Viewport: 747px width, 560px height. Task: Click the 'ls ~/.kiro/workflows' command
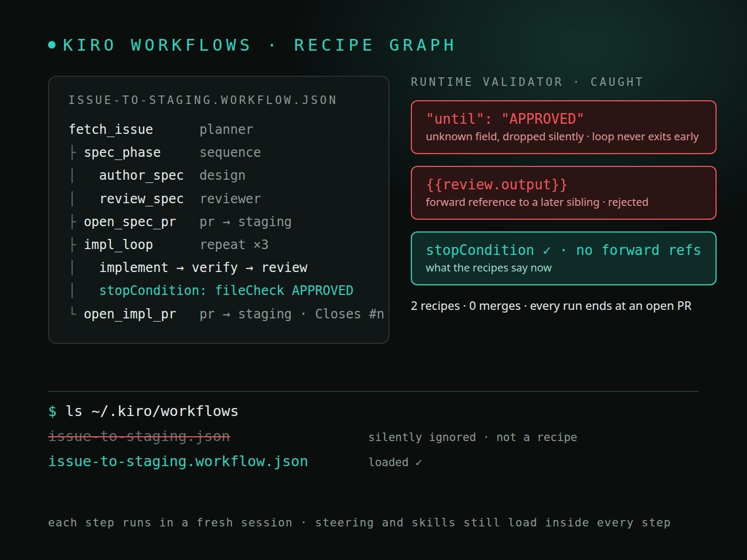click(152, 411)
